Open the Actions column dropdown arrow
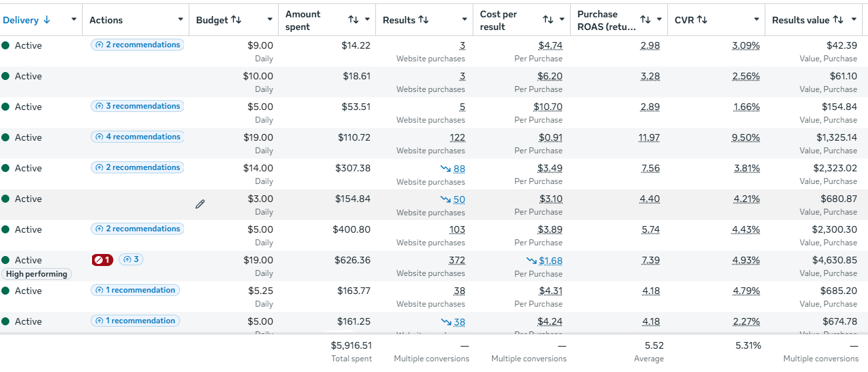Image resolution: width=868 pixels, height=372 pixels. (x=181, y=20)
